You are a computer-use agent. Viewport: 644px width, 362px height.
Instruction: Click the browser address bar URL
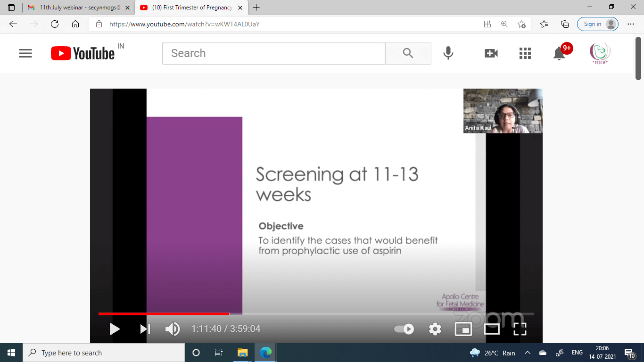184,24
